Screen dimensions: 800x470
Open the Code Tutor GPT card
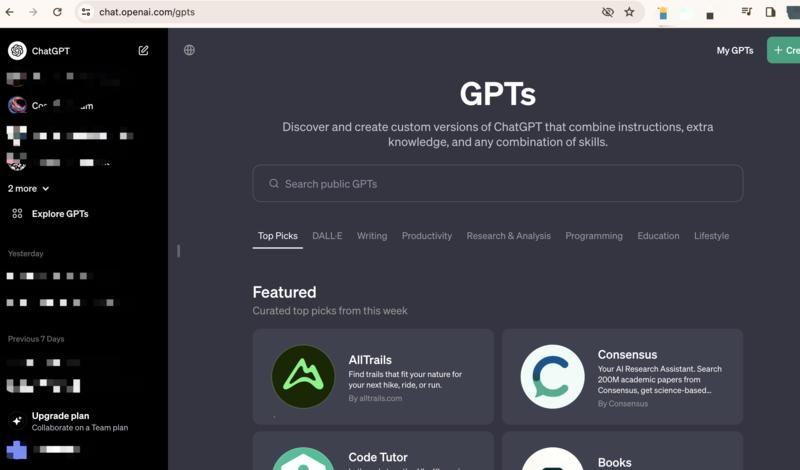(x=373, y=451)
